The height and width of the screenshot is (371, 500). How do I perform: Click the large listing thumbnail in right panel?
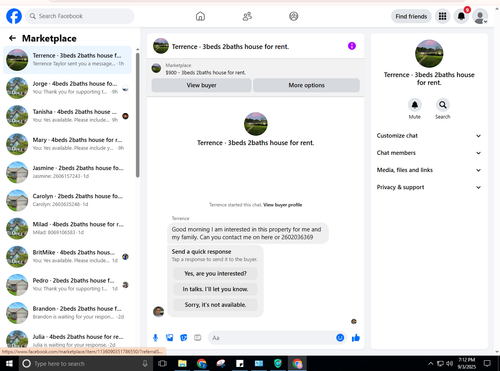click(x=429, y=54)
